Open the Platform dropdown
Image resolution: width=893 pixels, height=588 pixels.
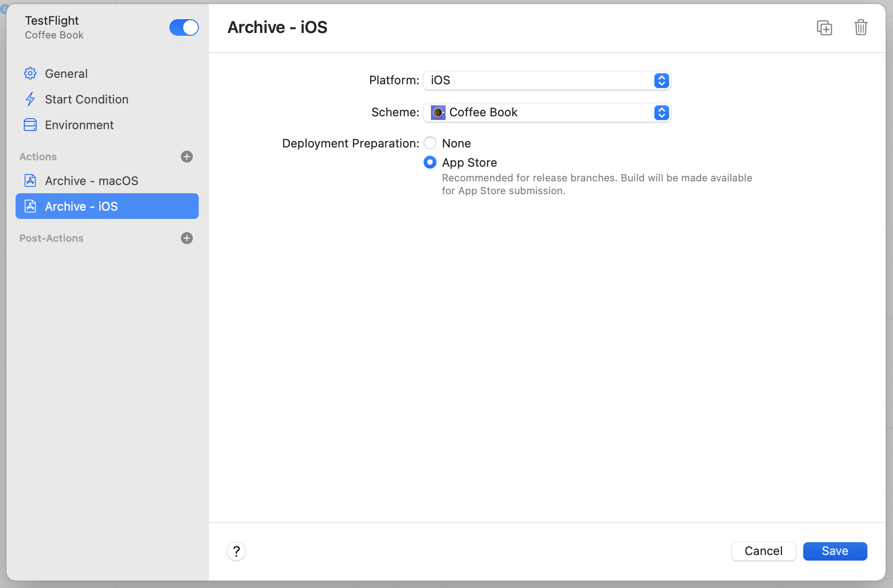pyautogui.click(x=547, y=81)
